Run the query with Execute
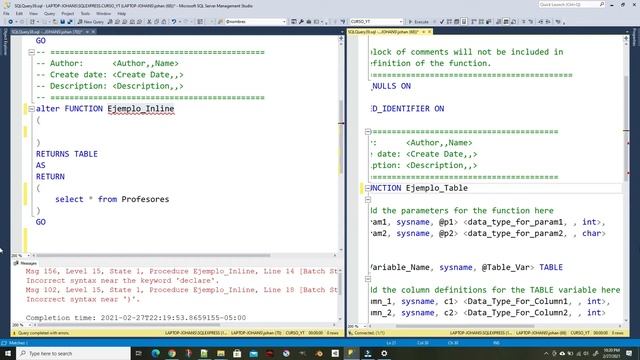Image resolution: width=640 pixels, height=360 pixels. 418,22
